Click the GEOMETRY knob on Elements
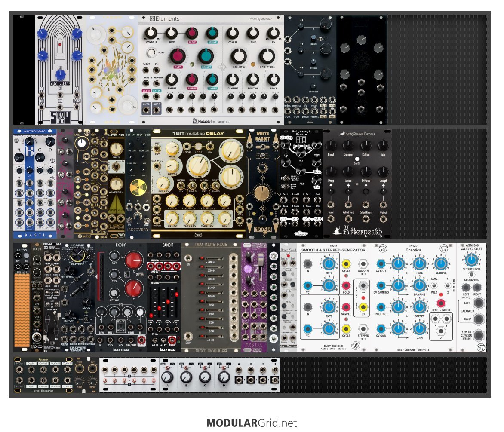Viewport: 504px width, 432px height. pyautogui.click(x=239, y=56)
